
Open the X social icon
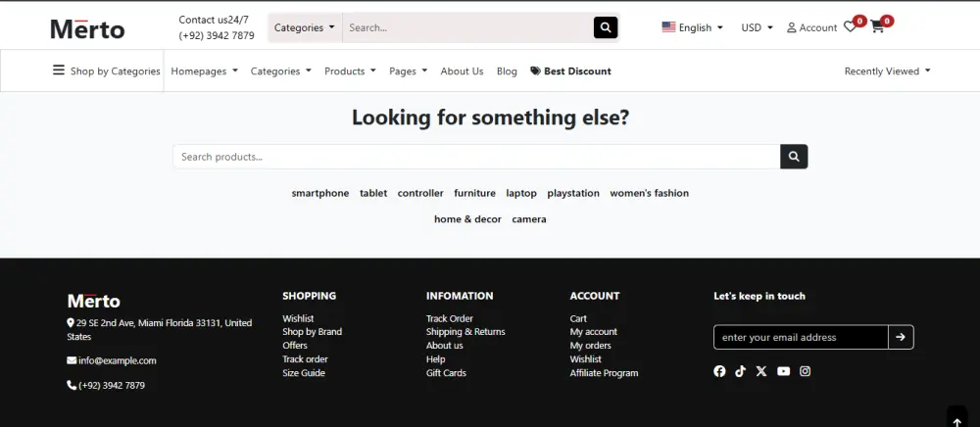(761, 371)
